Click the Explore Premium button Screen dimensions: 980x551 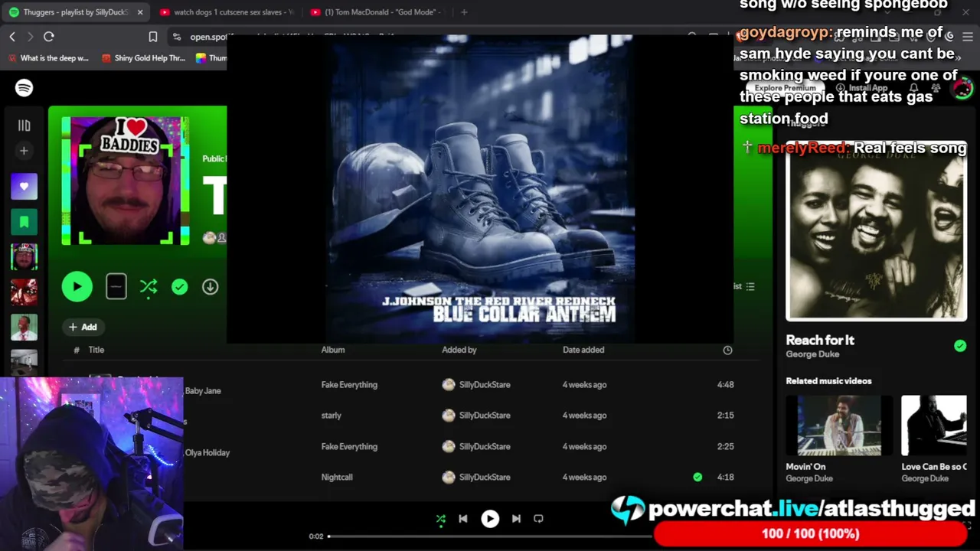tap(785, 88)
